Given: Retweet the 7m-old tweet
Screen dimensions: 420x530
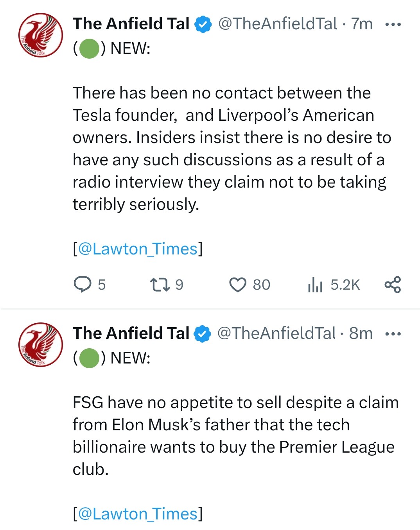Looking at the screenshot, I should [x=160, y=284].
